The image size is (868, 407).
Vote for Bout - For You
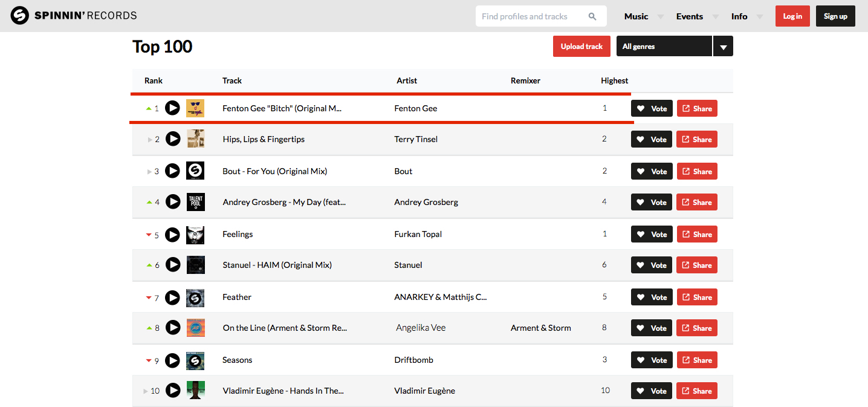coord(652,171)
